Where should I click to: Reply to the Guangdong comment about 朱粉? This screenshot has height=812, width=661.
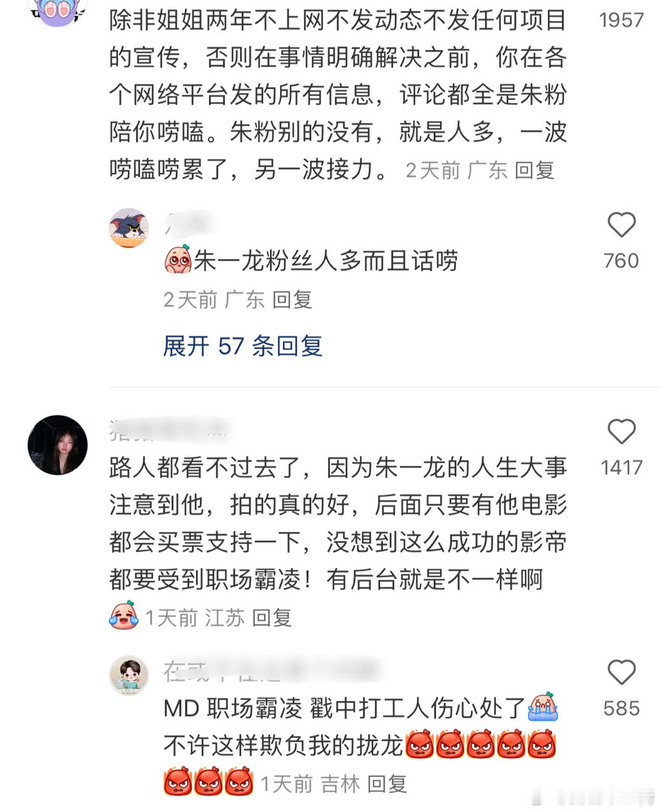click(x=535, y=170)
